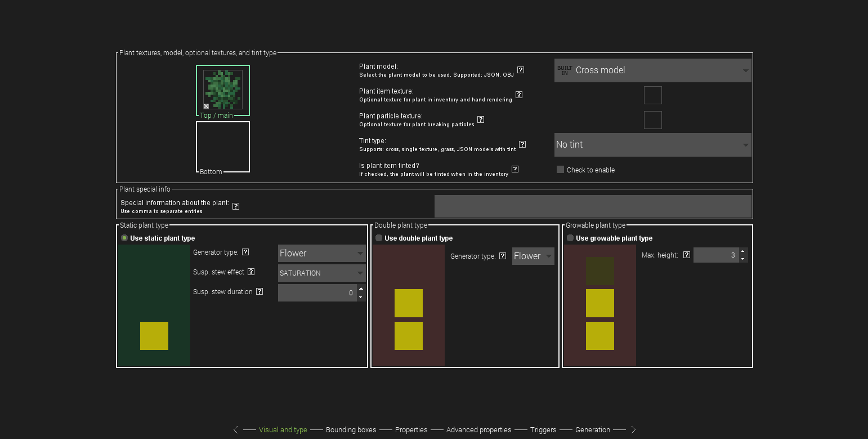Click the X remove icon on Top/main texture

206,106
